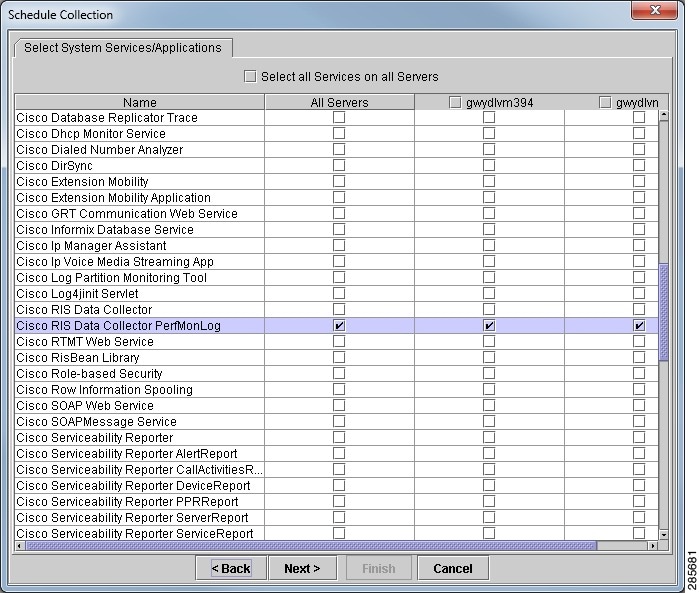Click the horizontal scrollbar right arrow

click(653, 546)
